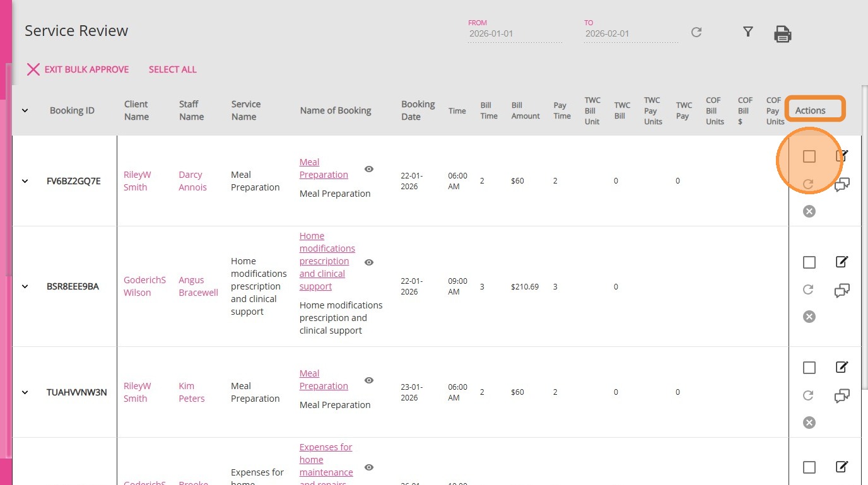Select checkbox for booking BSR8EEE9BA
This screenshot has width=868, height=485.
point(809,262)
